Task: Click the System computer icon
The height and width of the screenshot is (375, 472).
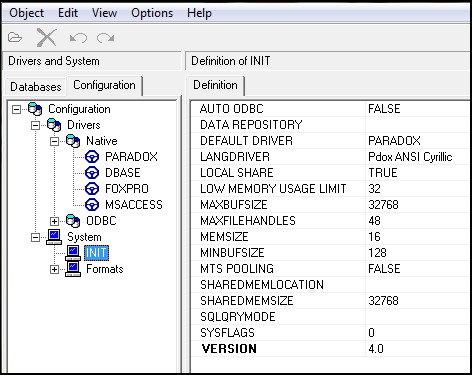Action: point(54,237)
